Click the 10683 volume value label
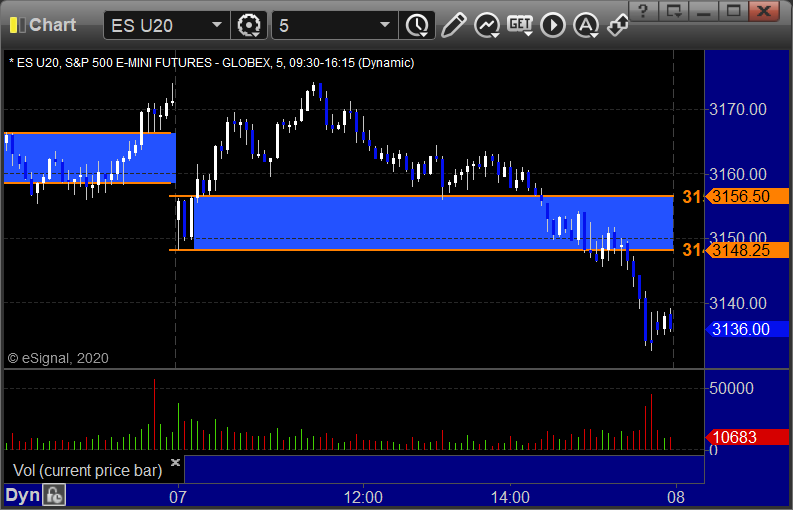This screenshot has height=510, width=793. click(x=747, y=437)
